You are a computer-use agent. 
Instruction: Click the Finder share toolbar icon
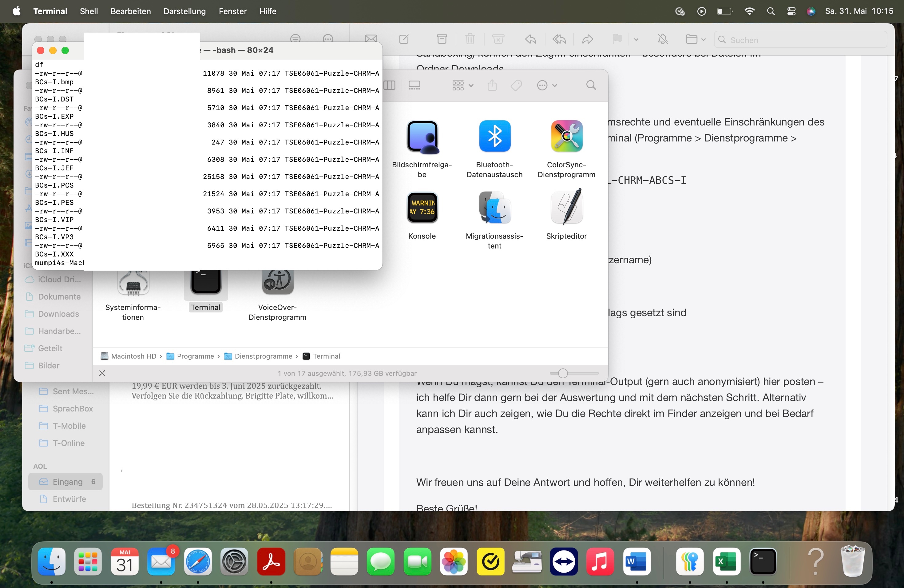click(492, 85)
